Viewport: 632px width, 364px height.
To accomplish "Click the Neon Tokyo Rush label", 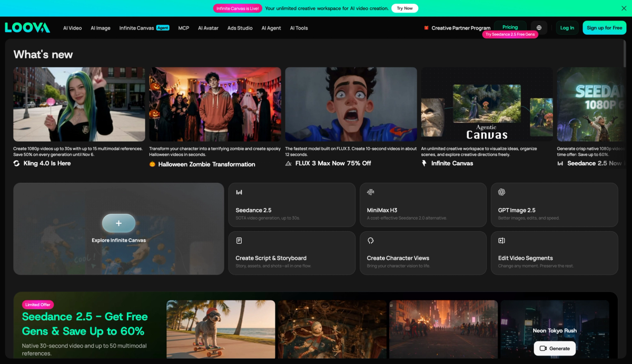I will coord(555,331).
